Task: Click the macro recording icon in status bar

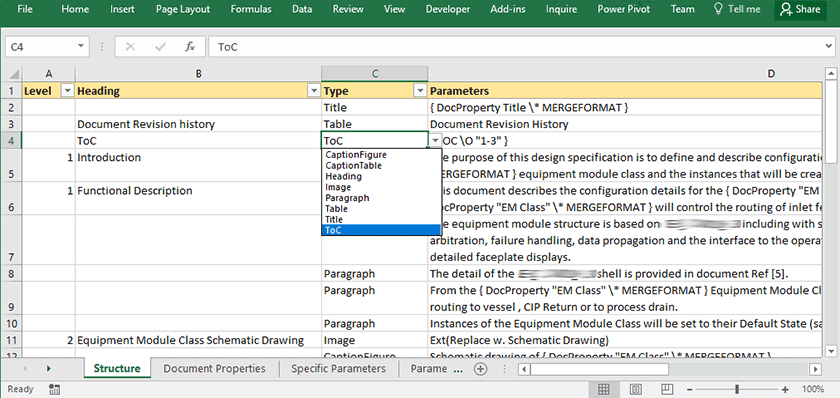Action: [54, 389]
